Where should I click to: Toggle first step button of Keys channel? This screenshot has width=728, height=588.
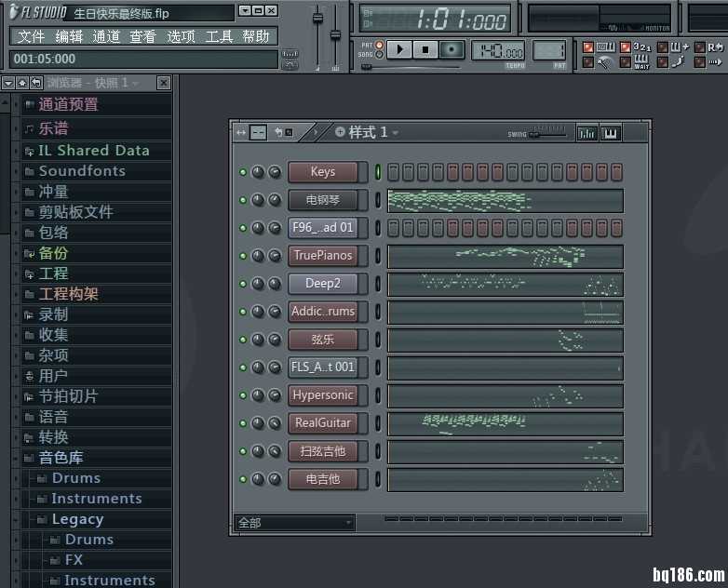393,172
